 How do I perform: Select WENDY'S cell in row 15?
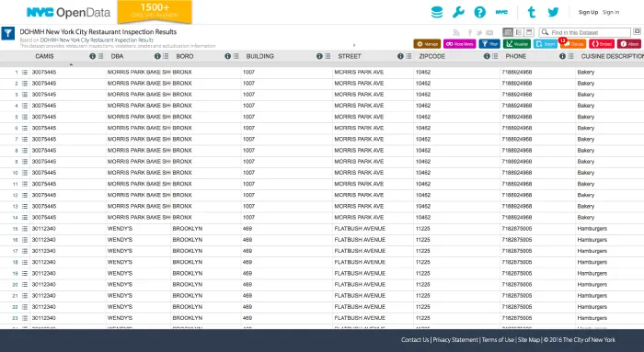tap(138, 229)
